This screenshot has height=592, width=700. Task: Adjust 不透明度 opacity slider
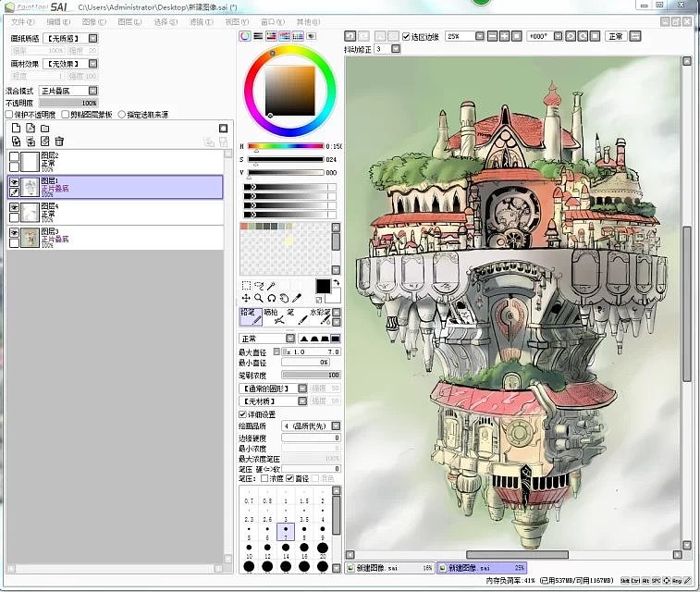68,103
